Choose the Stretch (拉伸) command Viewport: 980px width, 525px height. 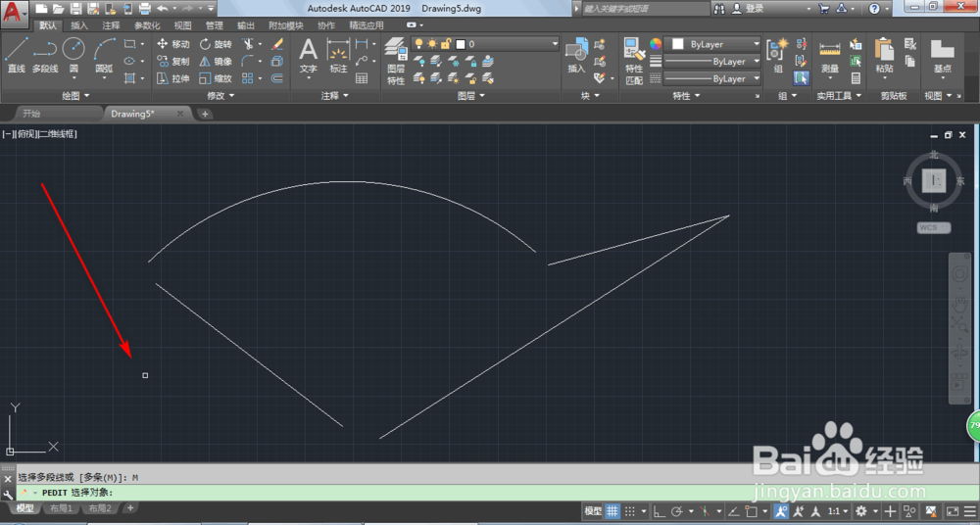pyautogui.click(x=173, y=78)
